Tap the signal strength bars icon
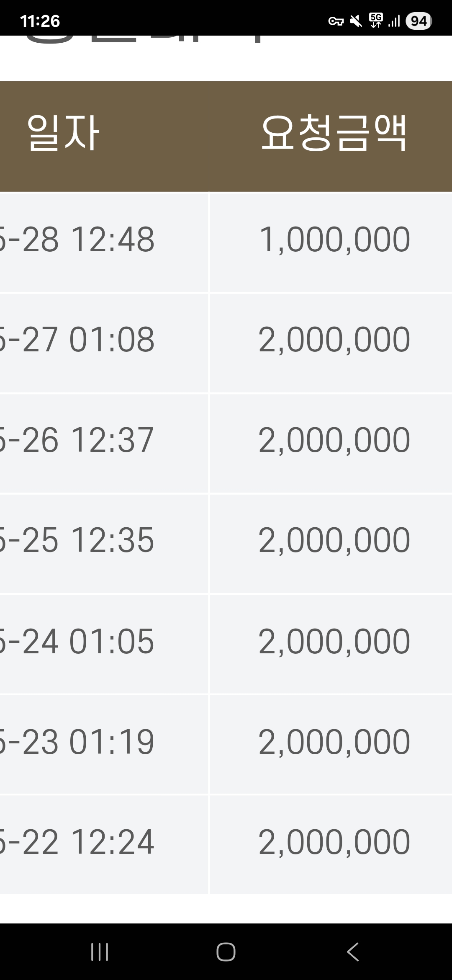452x980 pixels. point(394,21)
